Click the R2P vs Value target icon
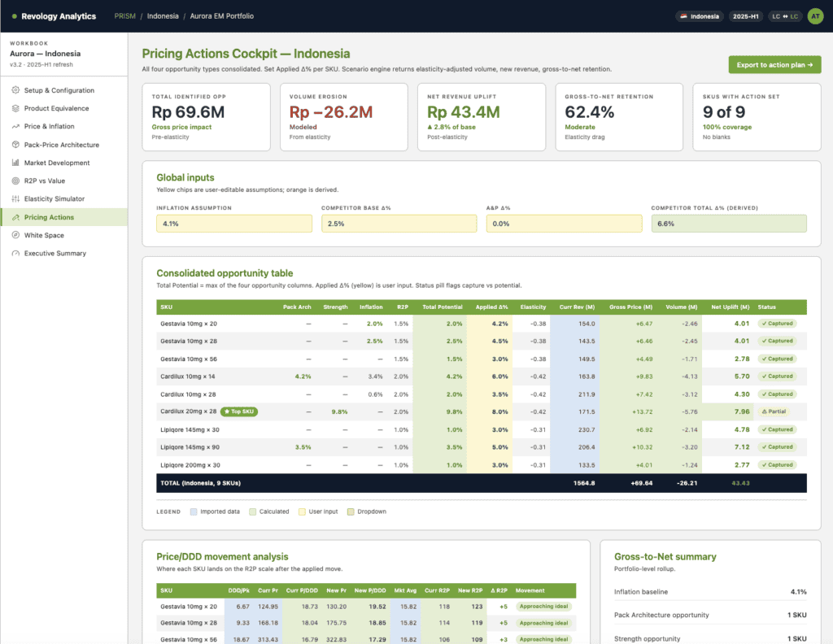This screenshot has height=644, width=833. click(15, 181)
